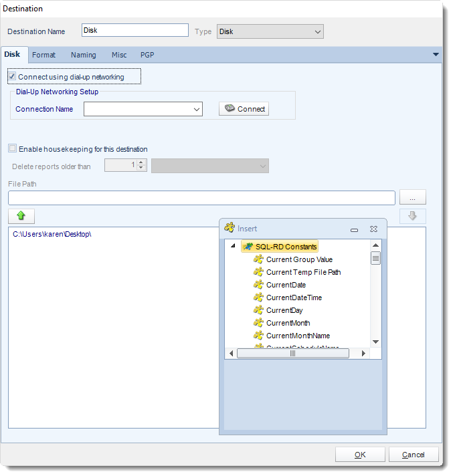
Task: Open the PGP tab
Action: (x=147, y=55)
